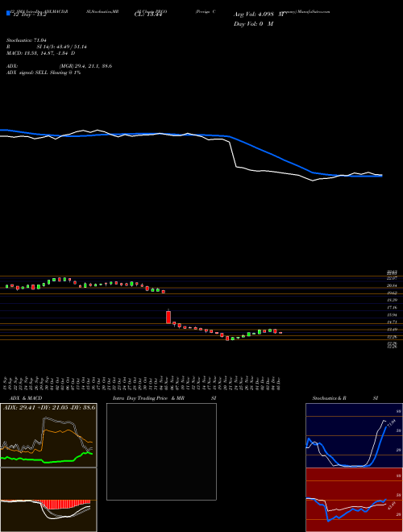Screen dimensions: 403x532
Task: Click the 'Intra Day Trading Price & MR' title
Action: click(x=148, y=398)
